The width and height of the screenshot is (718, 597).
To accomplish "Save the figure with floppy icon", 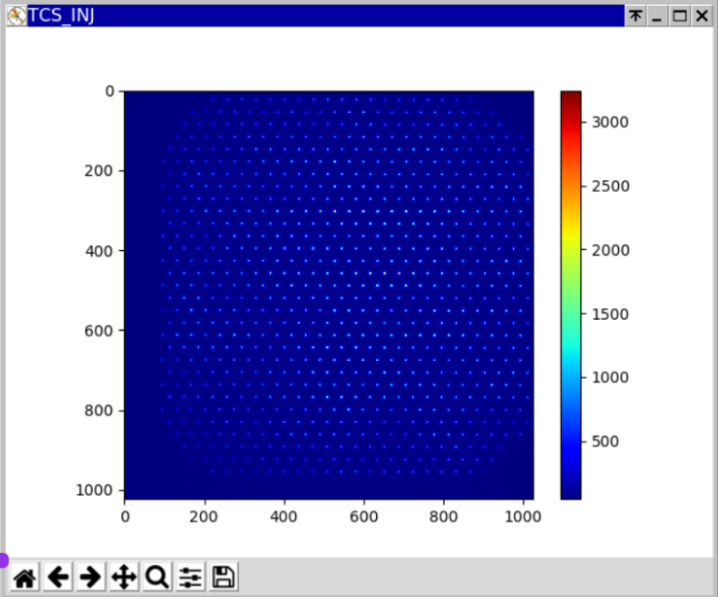I will click(x=223, y=577).
